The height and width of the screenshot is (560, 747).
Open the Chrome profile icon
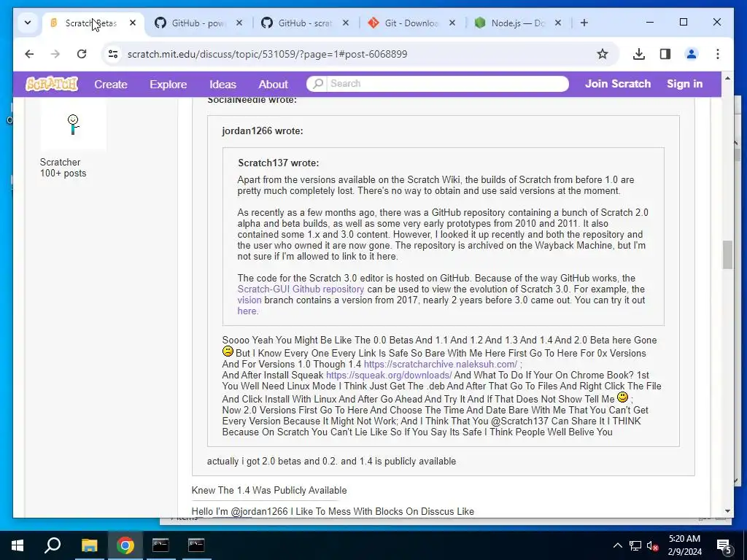click(692, 54)
